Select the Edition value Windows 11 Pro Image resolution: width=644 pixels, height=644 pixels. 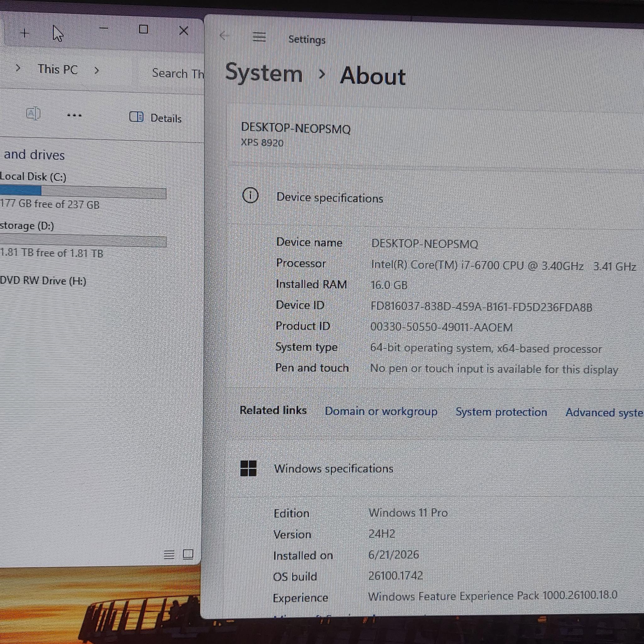click(408, 513)
